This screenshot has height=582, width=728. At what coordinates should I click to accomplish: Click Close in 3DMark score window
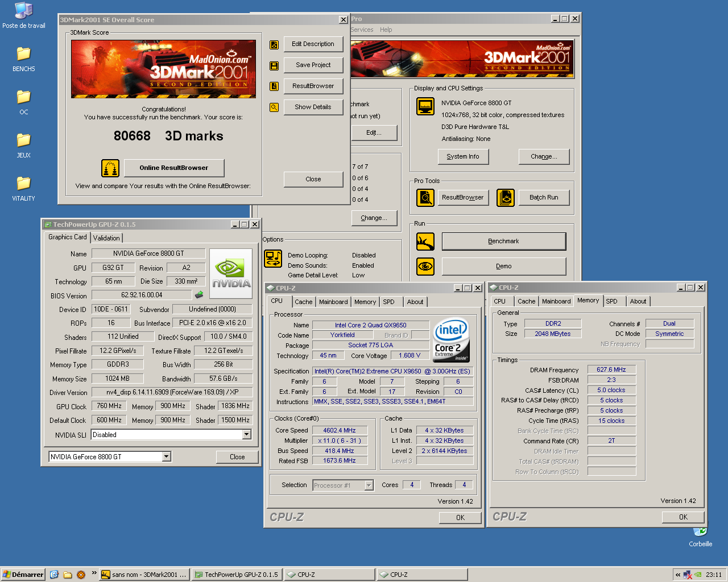pos(313,180)
